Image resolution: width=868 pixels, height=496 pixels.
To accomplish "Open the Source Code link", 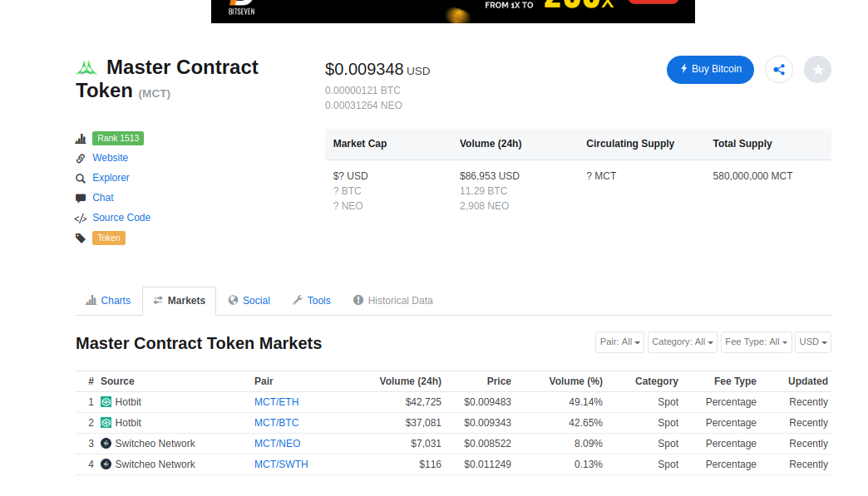I will click(x=121, y=218).
